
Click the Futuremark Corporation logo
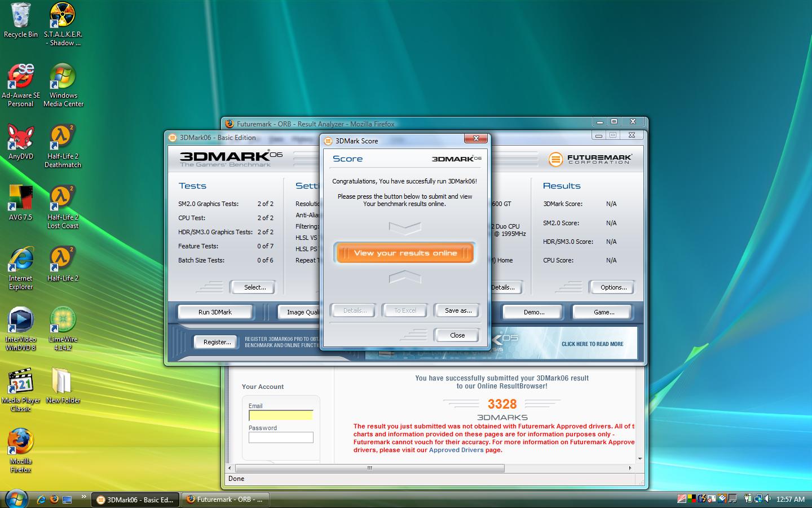tap(589, 159)
